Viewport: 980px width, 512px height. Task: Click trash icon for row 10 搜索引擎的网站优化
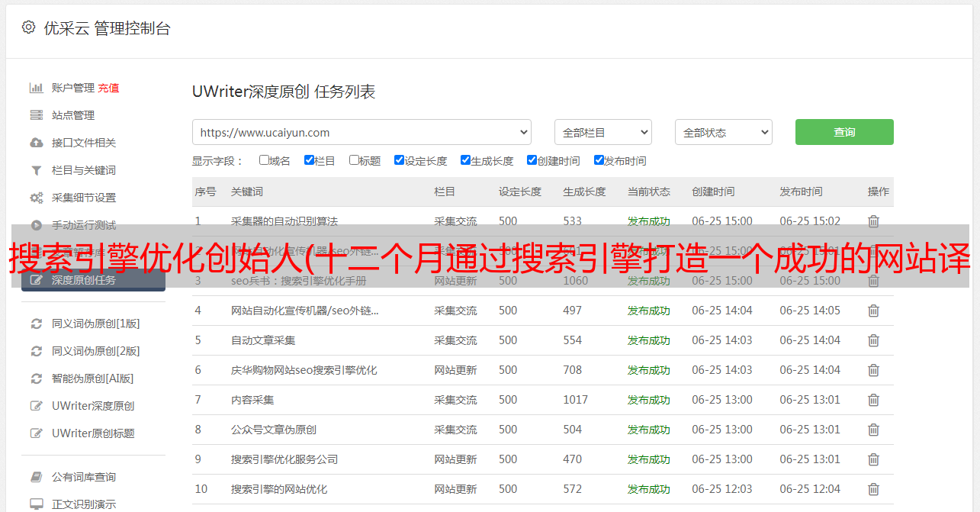pos(873,489)
